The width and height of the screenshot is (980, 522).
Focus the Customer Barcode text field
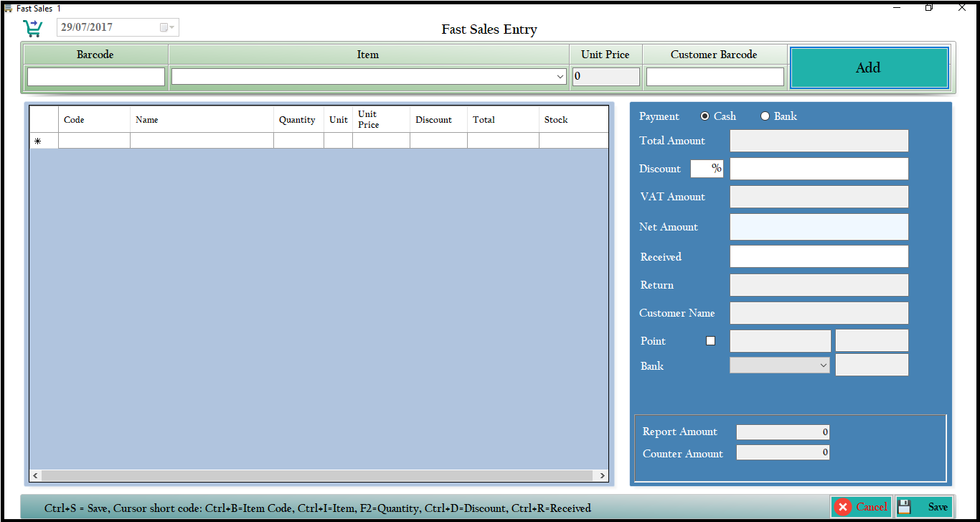(715, 77)
